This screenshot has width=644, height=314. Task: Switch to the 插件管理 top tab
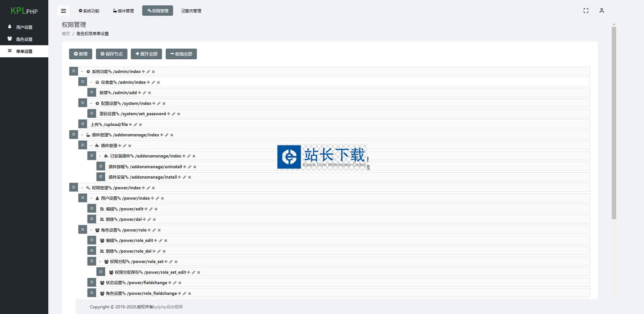pos(123,11)
